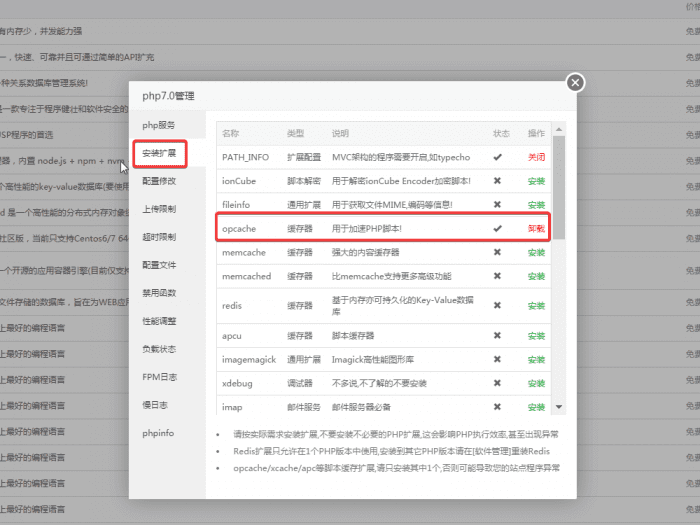Install the memcached extension
Screen dimensions: 700x525
[536, 277]
